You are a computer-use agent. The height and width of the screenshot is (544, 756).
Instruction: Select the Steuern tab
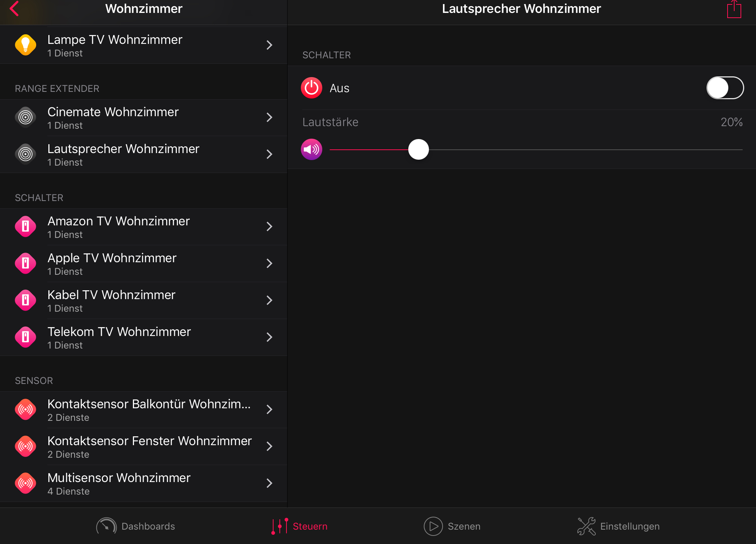[299, 526]
